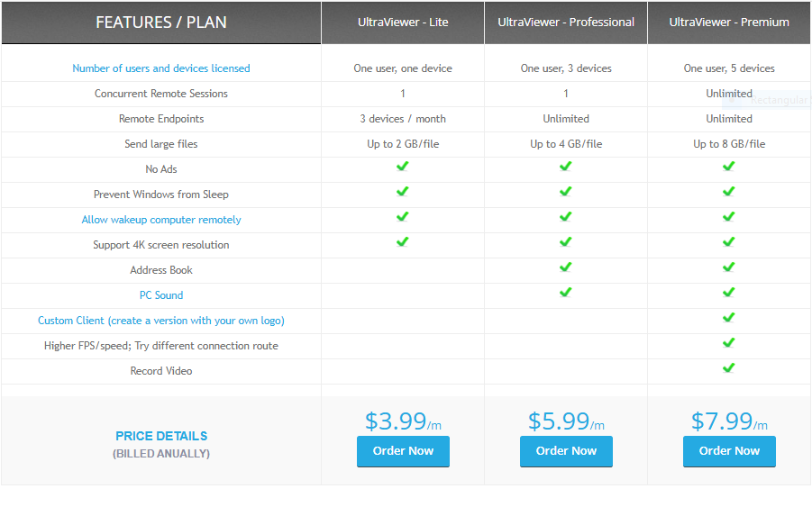812x507 pixels.
Task: Click the Premium Record Video checkmark
Action: 729,368
